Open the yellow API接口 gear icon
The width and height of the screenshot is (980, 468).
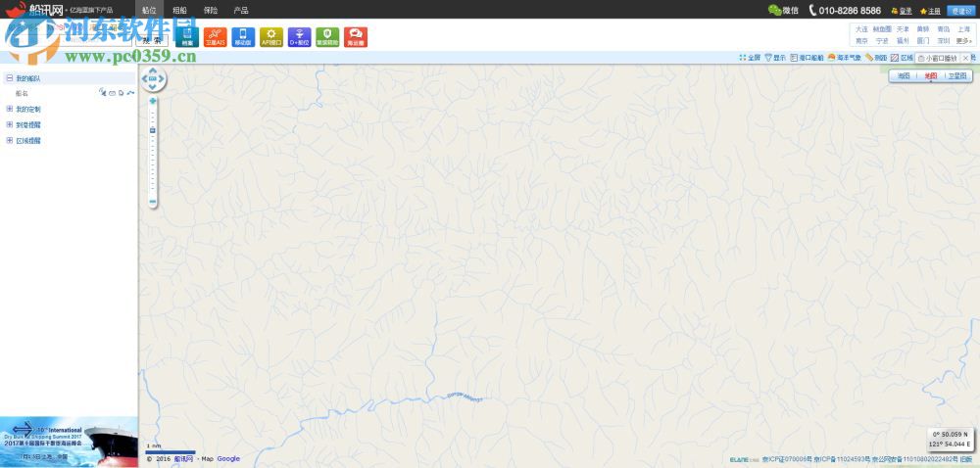[x=271, y=37]
